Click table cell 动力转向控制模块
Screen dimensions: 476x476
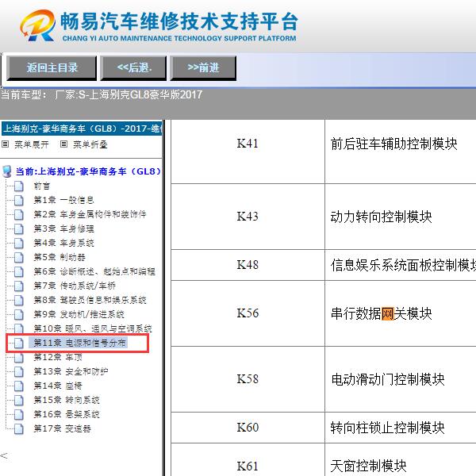click(x=401, y=217)
